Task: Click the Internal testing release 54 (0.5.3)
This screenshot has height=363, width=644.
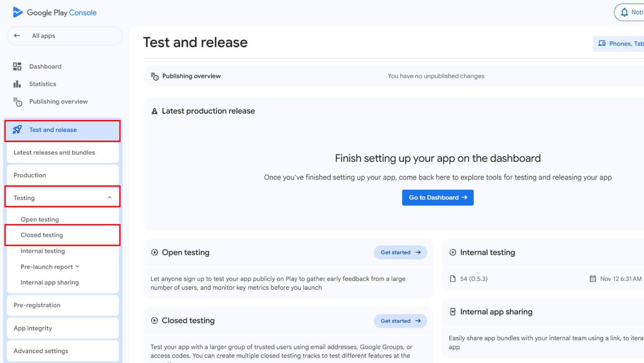Action: point(473,279)
